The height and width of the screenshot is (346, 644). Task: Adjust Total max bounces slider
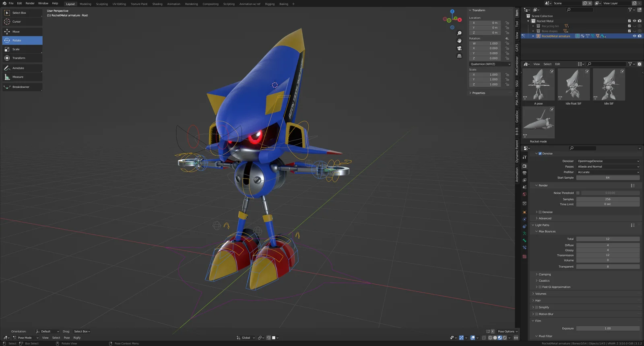608,239
